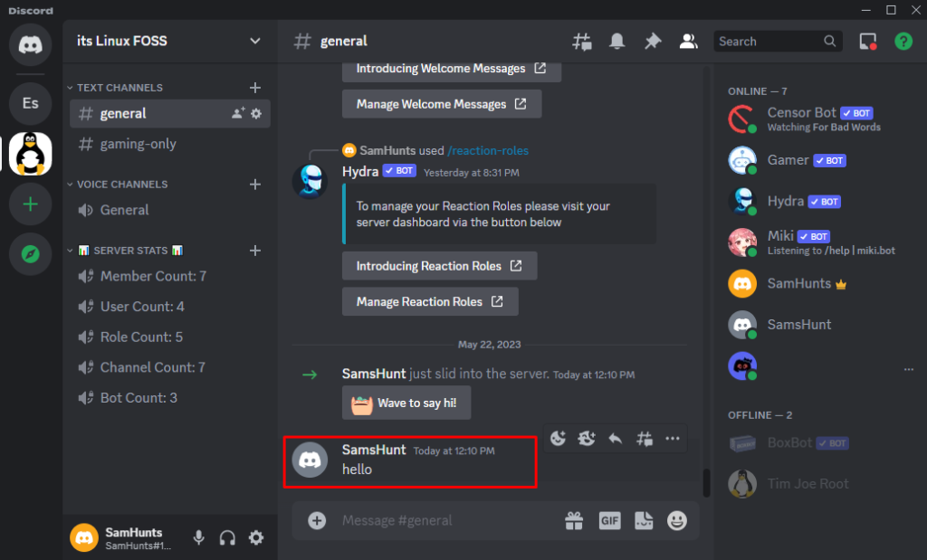Toggle deafen headphones in user panel
Screen dimensions: 927x560
[228, 538]
